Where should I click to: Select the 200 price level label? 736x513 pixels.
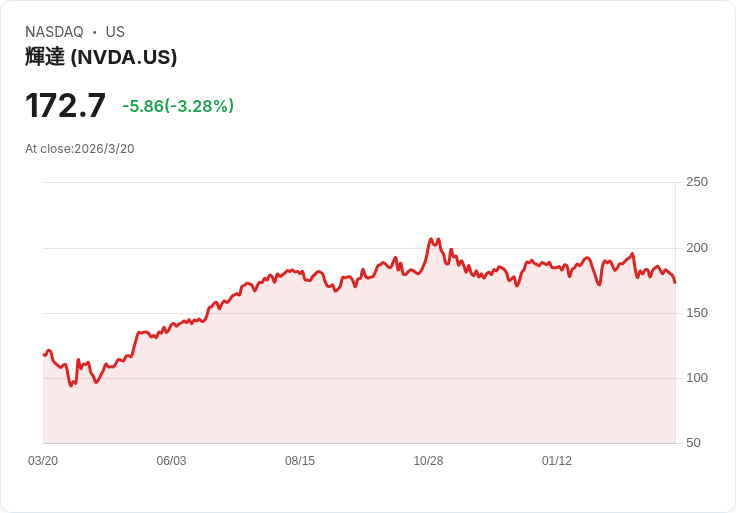pyautogui.click(x=696, y=248)
